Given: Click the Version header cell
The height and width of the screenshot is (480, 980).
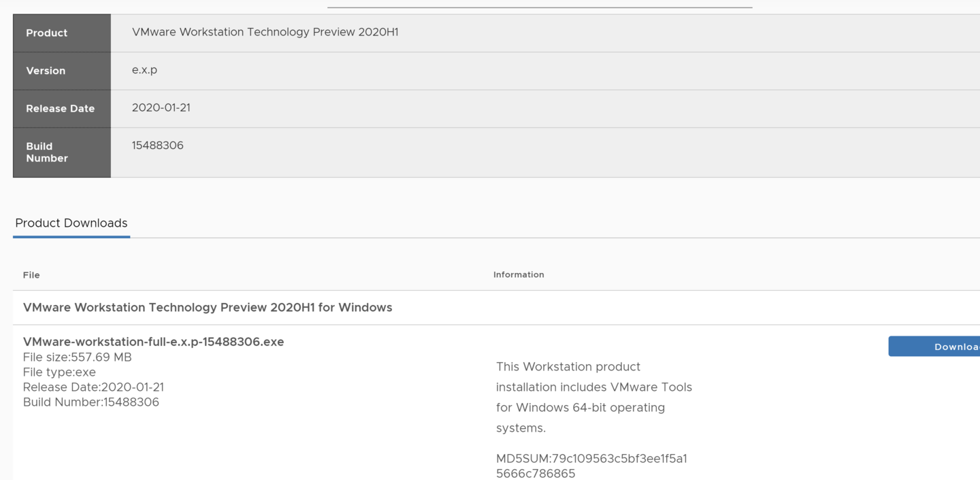Looking at the screenshot, I should [x=62, y=71].
